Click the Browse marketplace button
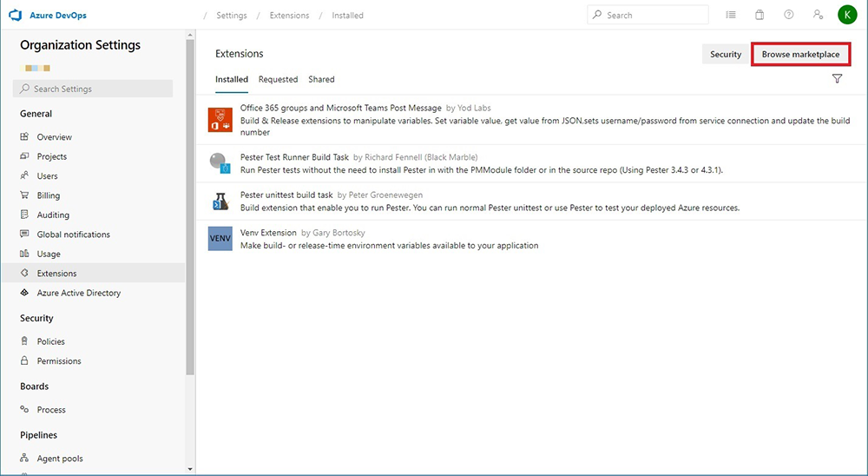This screenshot has width=868, height=476. click(800, 55)
